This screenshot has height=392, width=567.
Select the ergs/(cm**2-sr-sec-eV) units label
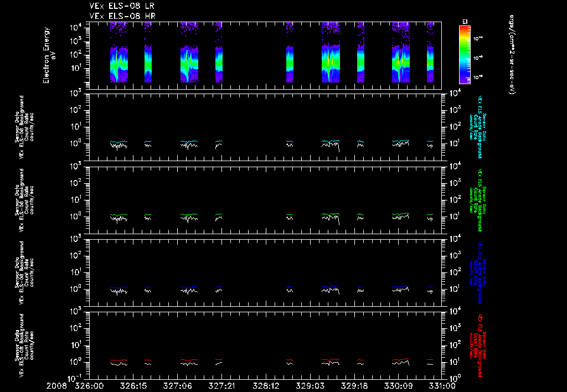511,55
